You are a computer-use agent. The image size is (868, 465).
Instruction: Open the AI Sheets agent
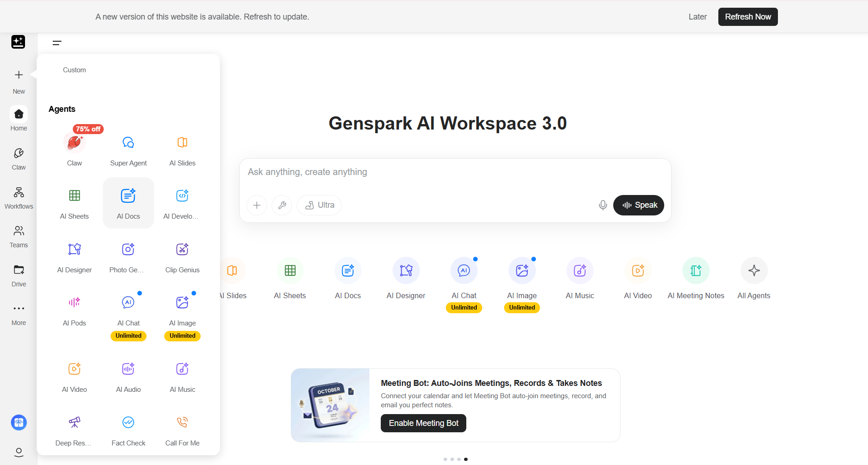(74, 196)
